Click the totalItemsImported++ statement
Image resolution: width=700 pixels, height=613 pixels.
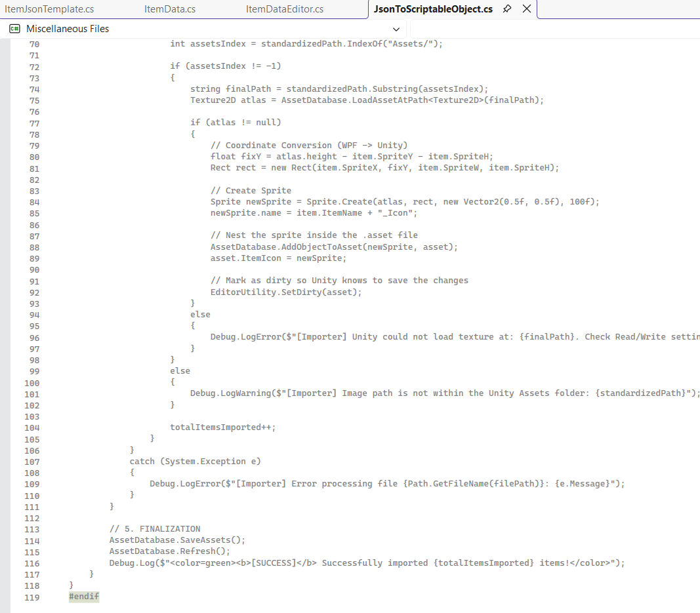tap(223, 427)
